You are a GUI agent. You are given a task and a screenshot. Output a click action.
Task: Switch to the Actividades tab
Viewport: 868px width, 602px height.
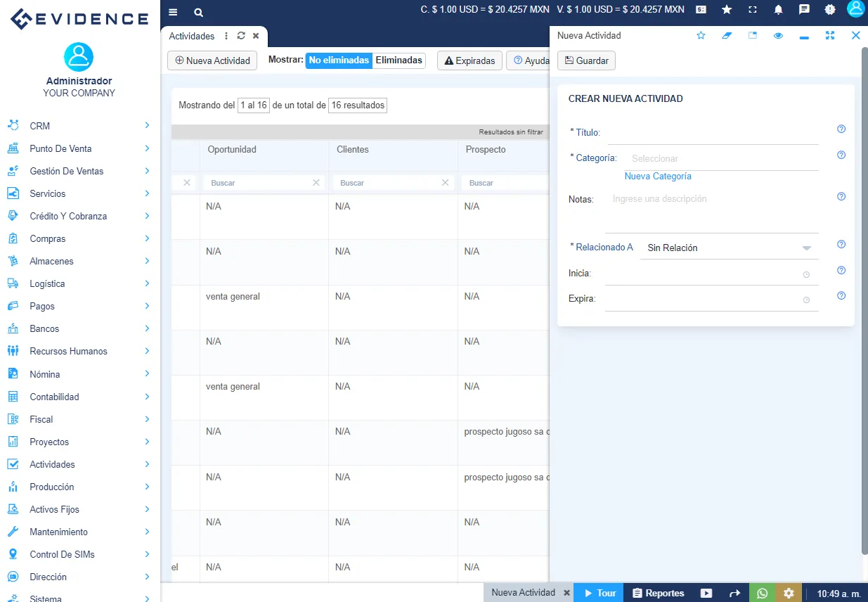(190, 36)
